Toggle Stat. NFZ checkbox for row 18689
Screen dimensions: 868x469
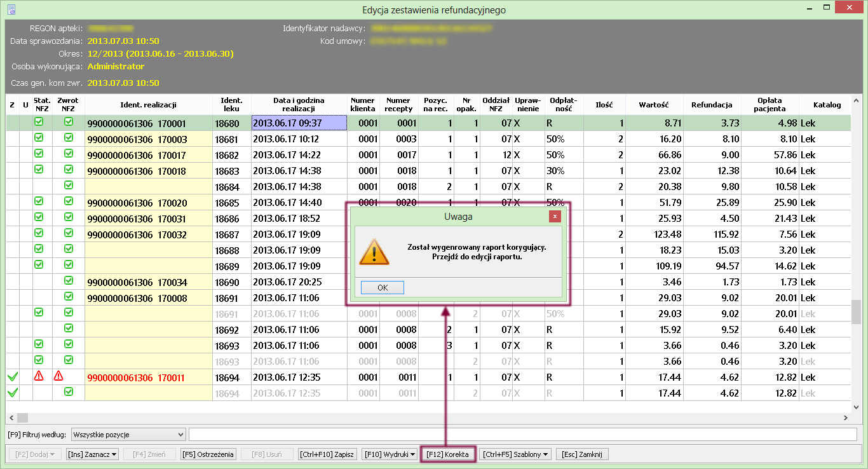point(39,264)
